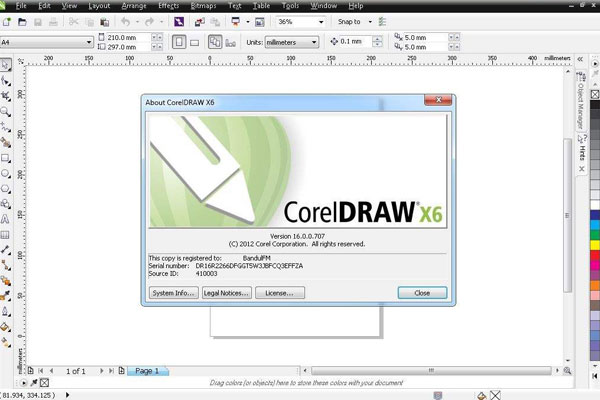Pick the yellow swatch in color palette
Viewport: 600px width, 400px height.
[x=595, y=245]
